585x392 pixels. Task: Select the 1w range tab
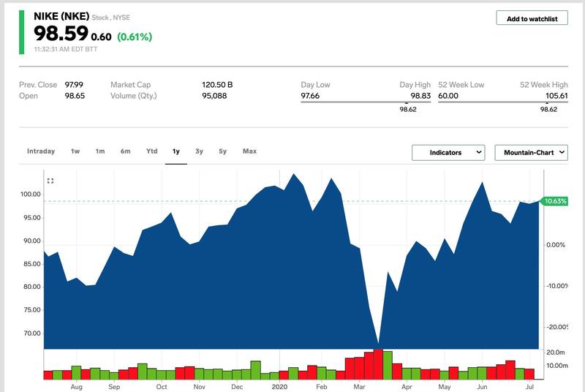(75, 151)
